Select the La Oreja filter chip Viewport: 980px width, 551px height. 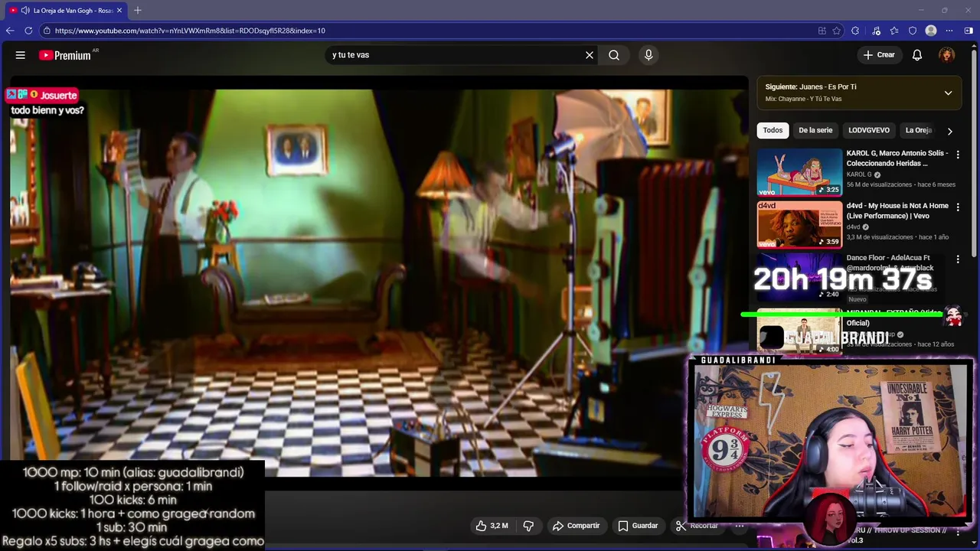[x=918, y=130]
